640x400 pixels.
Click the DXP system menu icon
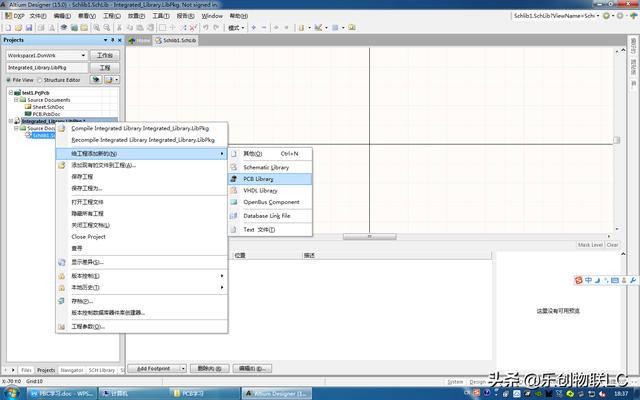point(8,16)
